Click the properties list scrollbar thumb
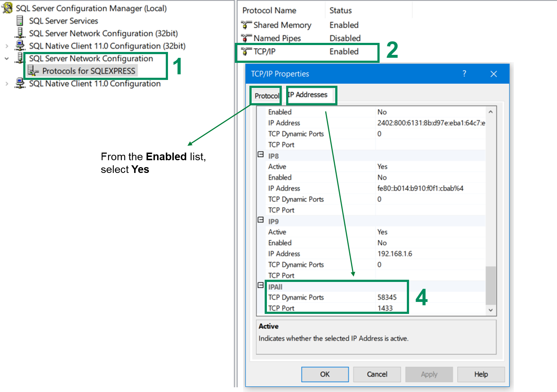Viewport: 557px width, 392px height. (x=491, y=286)
